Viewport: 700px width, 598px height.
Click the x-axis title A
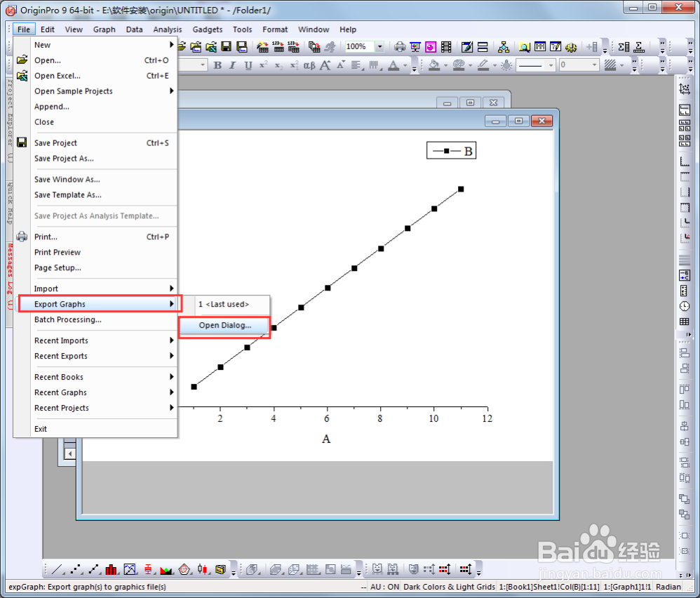point(326,439)
